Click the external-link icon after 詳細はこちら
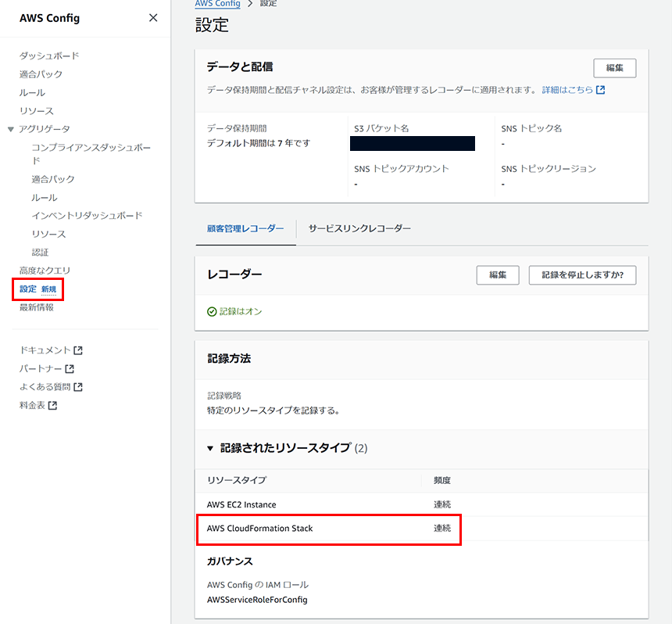The width and height of the screenshot is (672, 624). click(x=600, y=90)
